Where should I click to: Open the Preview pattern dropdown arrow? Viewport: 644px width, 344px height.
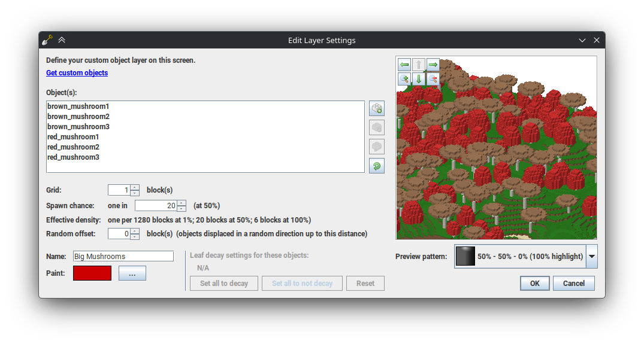click(x=591, y=256)
